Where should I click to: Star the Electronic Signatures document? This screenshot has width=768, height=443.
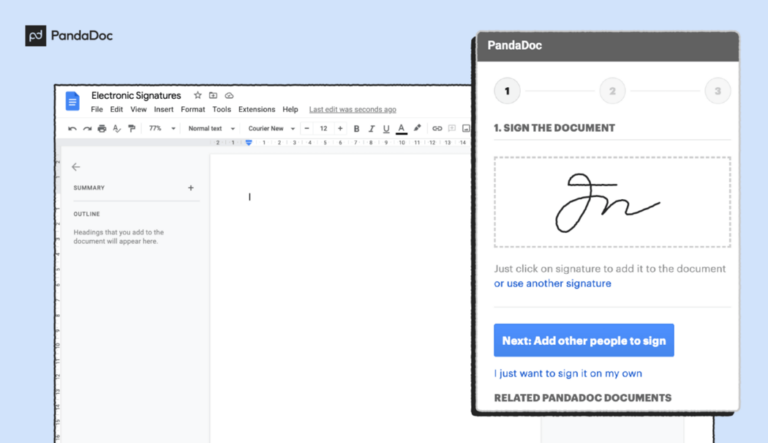pos(197,95)
